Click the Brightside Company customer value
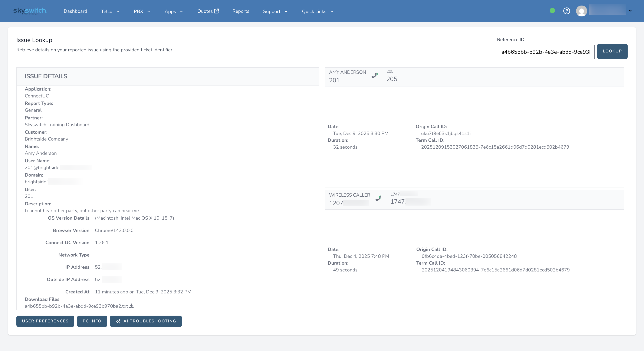 pos(46,139)
